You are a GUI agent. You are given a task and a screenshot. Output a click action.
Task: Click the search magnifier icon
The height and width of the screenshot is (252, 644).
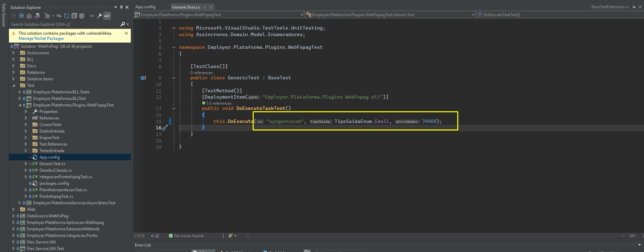point(123,24)
